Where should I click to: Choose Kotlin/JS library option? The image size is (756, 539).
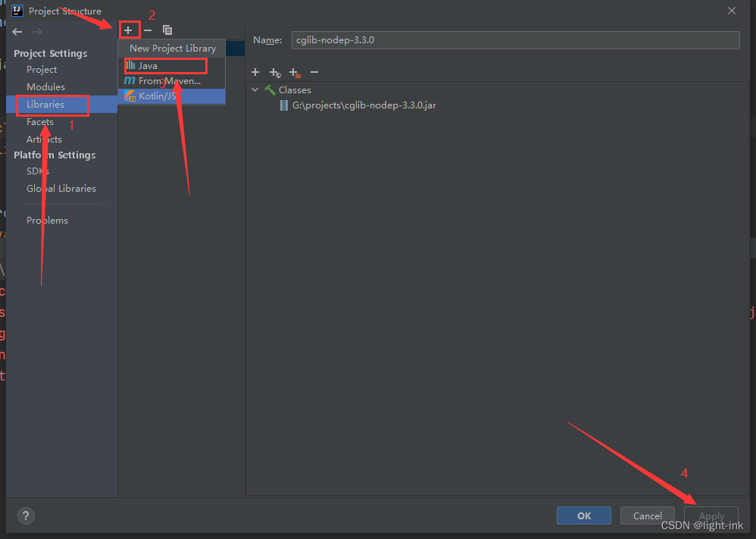point(172,96)
